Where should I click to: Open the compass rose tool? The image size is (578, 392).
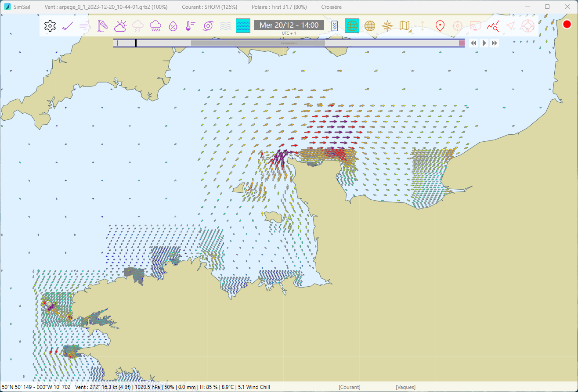pos(387,26)
